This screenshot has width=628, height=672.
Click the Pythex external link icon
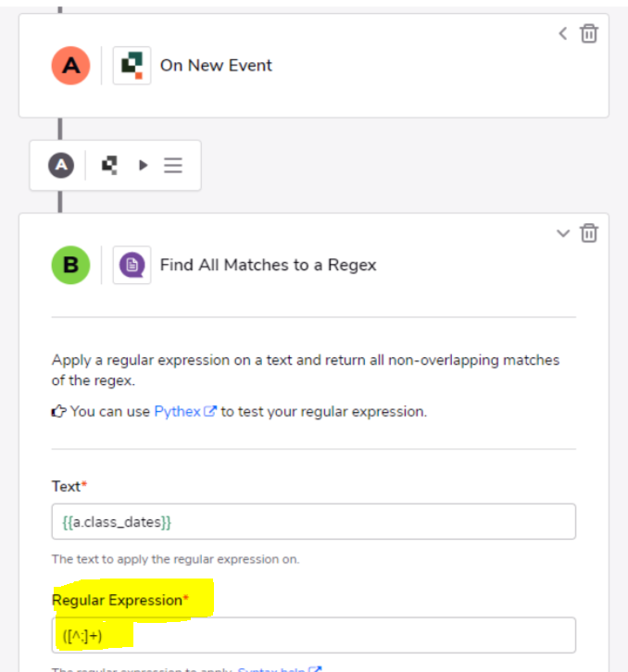coord(209,411)
